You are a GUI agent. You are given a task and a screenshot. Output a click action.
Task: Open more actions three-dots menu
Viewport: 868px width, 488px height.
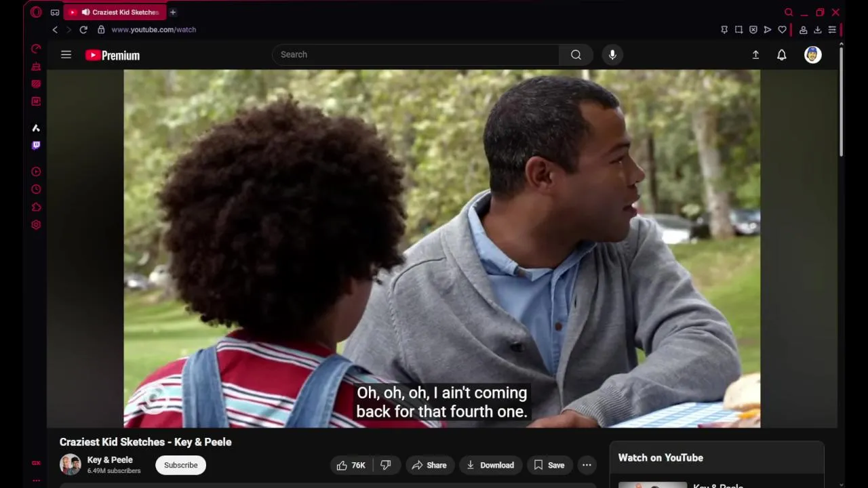(587, 465)
